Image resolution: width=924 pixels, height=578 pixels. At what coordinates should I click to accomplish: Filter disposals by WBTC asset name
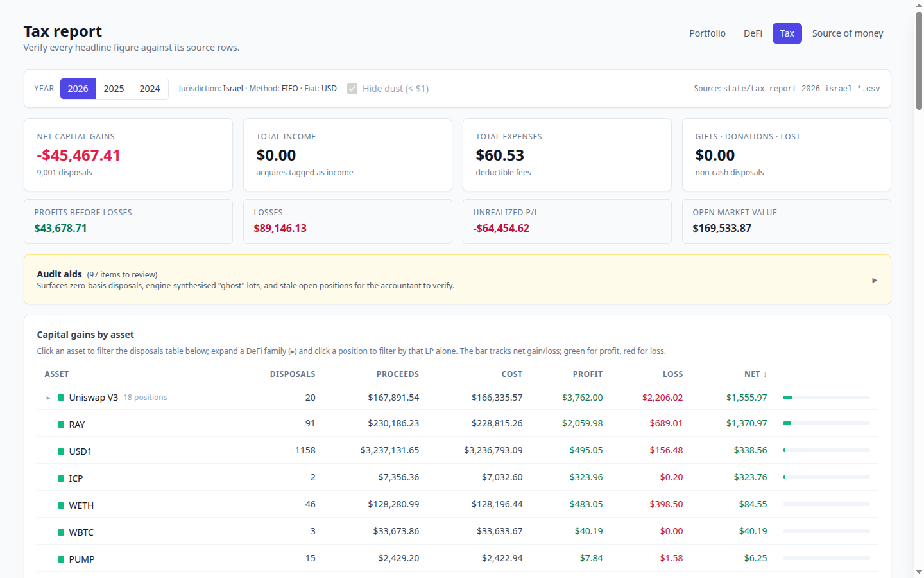pyautogui.click(x=81, y=532)
